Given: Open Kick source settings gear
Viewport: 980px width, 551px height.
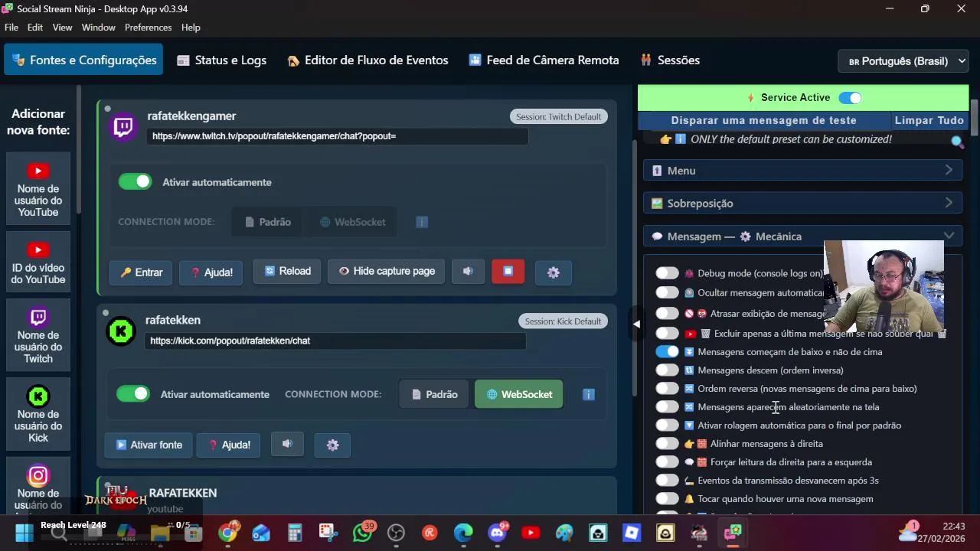Looking at the screenshot, I should point(332,445).
